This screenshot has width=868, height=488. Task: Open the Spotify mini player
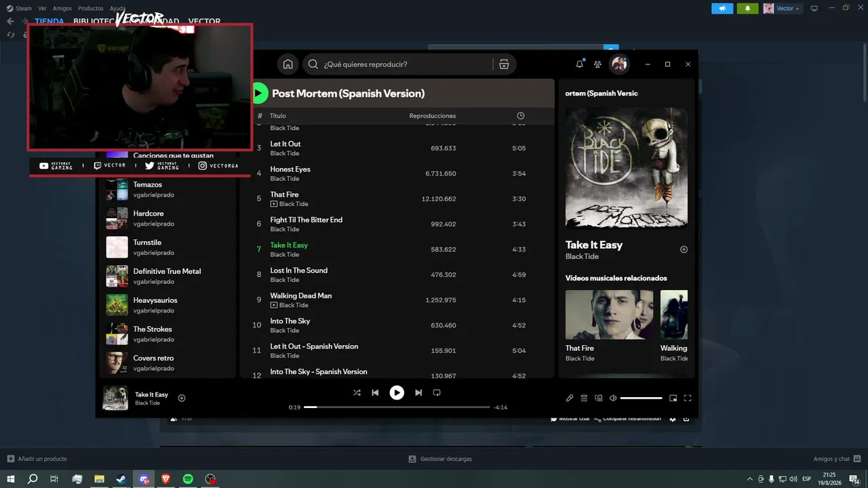(673, 398)
